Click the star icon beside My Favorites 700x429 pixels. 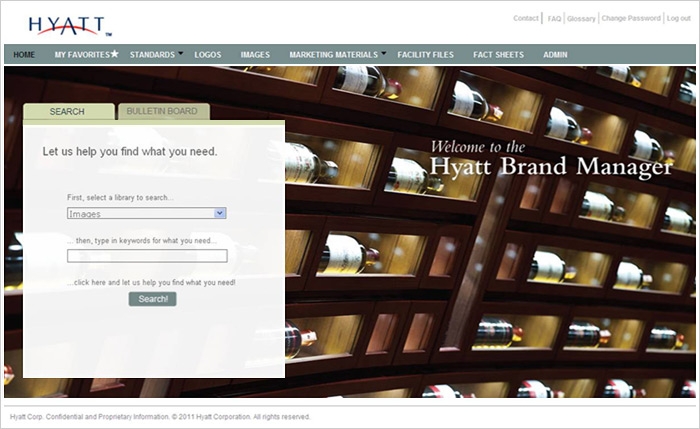click(115, 54)
